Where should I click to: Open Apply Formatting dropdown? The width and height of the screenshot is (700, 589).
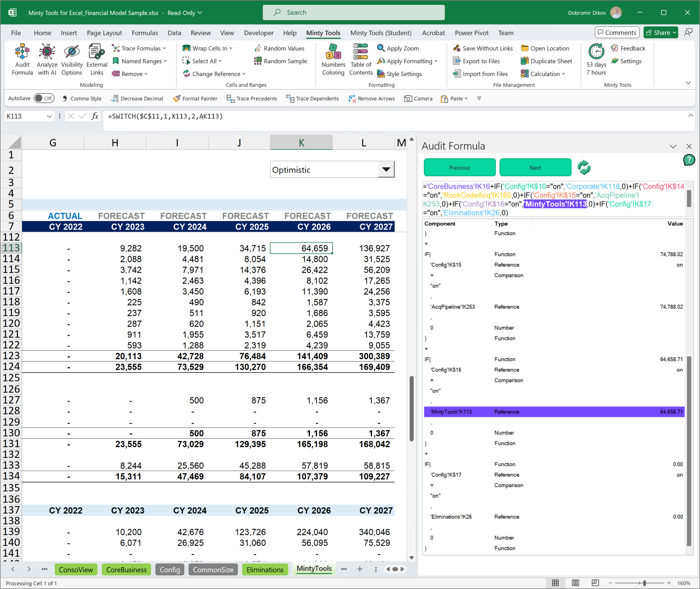tap(407, 61)
